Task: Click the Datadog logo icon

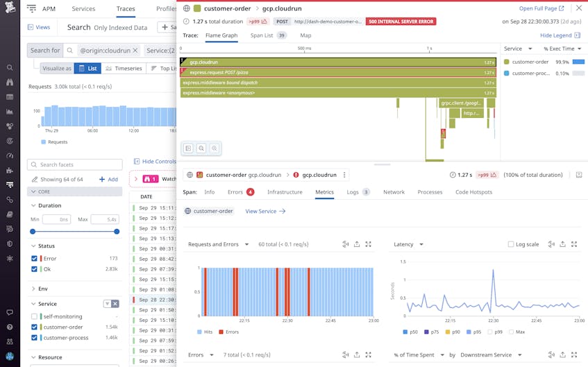Action: (x=10, y=7)
